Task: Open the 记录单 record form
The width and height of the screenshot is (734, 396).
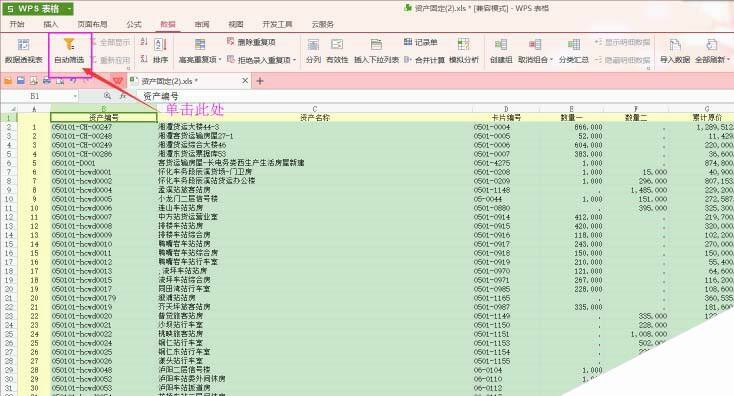Action: point(421,42)
